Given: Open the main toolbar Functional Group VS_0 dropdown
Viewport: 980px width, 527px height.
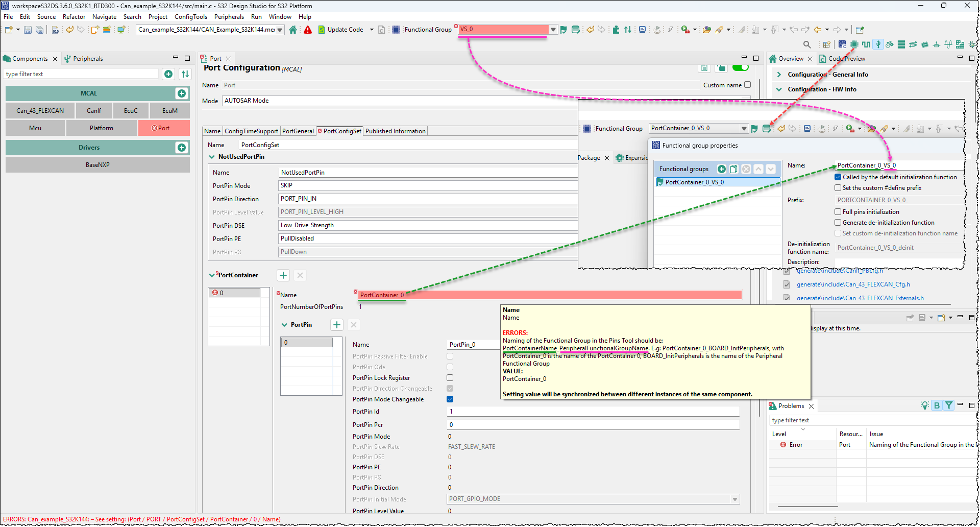Looking at the screenshot, I should [x=553, y=30].
